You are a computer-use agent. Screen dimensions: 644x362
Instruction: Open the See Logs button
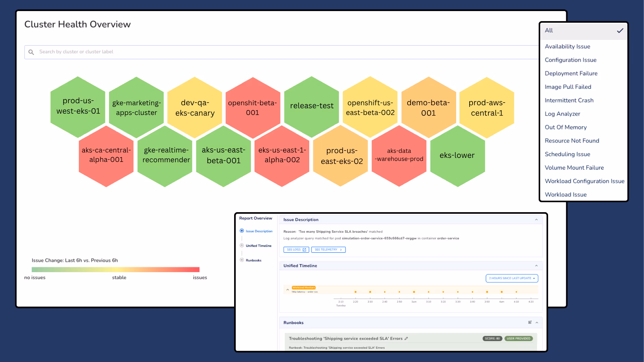coord(296,250)
